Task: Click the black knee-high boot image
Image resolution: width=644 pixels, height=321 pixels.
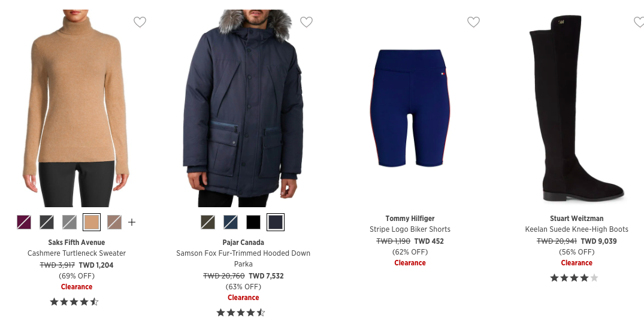Action: [x=577, y=108]
